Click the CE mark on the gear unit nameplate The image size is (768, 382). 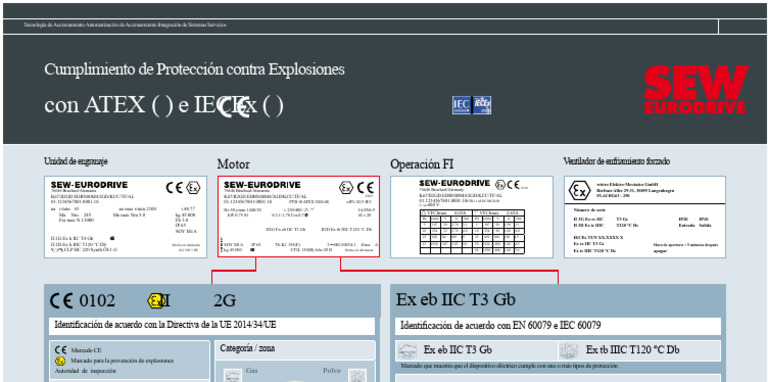point(174,188)
